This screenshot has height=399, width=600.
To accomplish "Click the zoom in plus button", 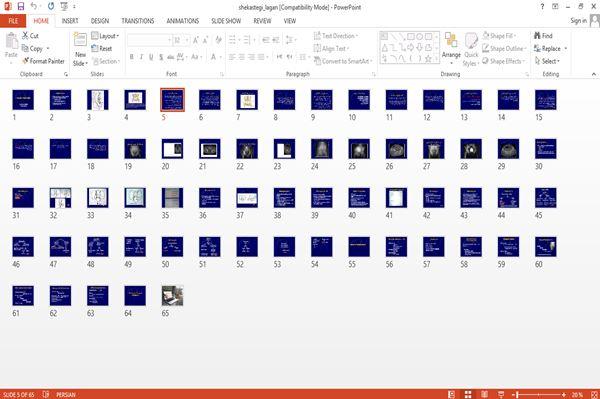I will pyautogui.click(x=564, y=394).
